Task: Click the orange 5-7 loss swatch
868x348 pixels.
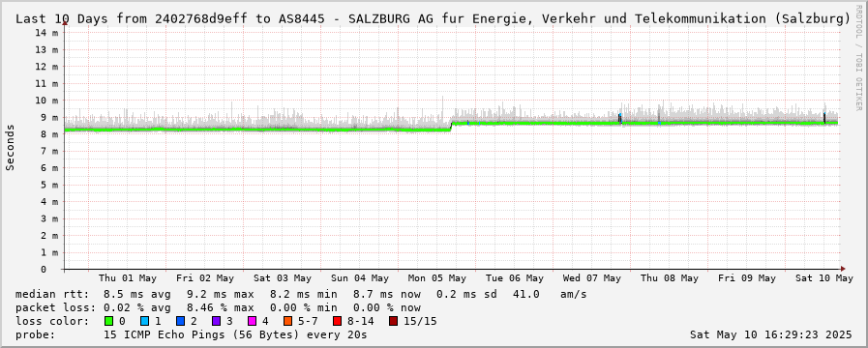Action: [x=287, y=321]
